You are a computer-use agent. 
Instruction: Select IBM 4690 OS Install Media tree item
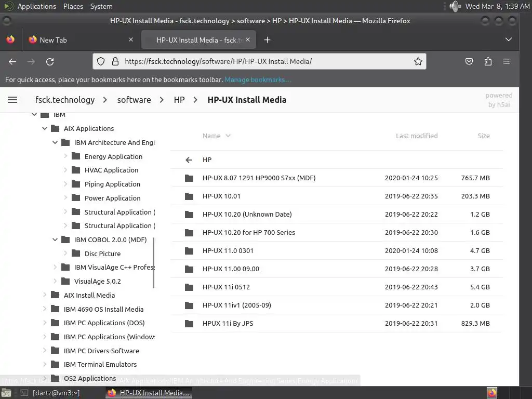click(x=103, y=309)
